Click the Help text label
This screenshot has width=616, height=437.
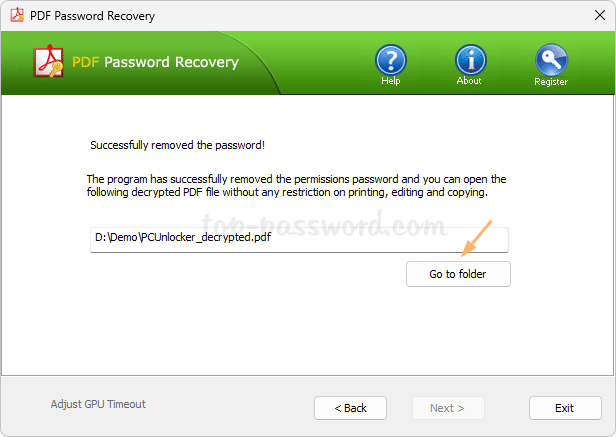click(x=390, y=82)
